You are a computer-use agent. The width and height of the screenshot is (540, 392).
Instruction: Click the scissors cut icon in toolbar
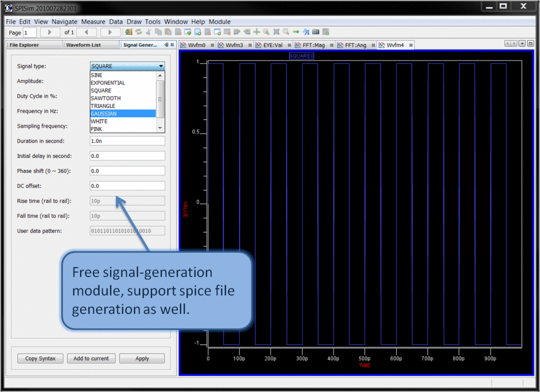pos(148,32)
